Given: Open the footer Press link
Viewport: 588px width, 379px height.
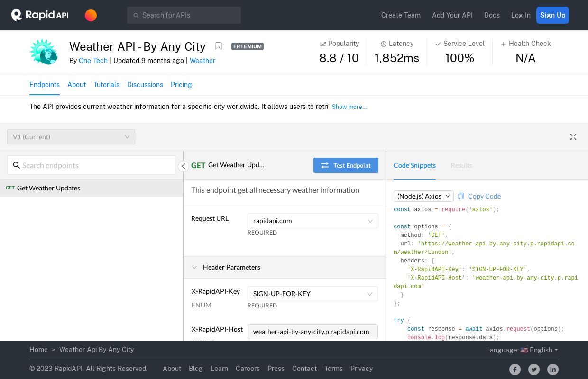Looking at the screenshot, I should [x=276, y=369].
